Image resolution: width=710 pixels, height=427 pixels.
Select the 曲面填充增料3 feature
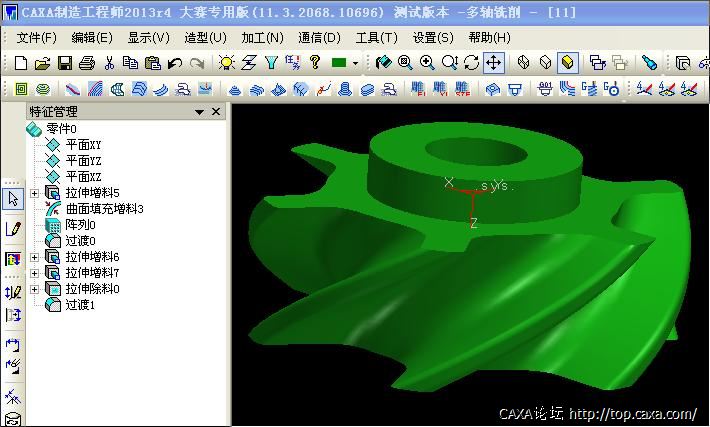click(105, 209)
